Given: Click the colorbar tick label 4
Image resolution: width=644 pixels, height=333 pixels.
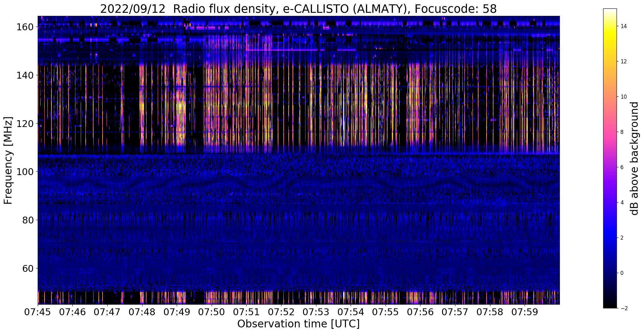Looking at the screenshot, I should click(622, 203).
